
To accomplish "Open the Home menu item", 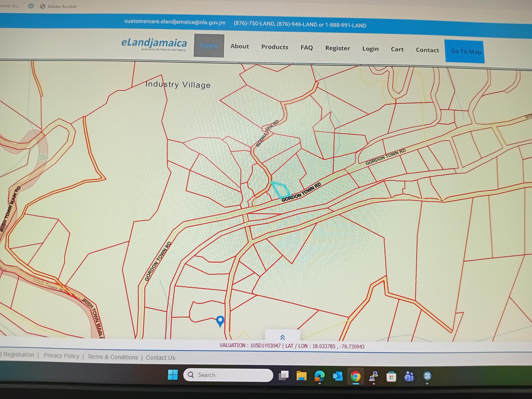I will pos(209,45).
